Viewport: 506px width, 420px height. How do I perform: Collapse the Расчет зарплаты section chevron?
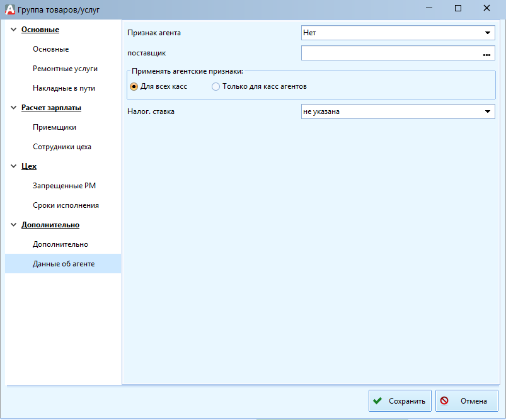click(13, 108)
